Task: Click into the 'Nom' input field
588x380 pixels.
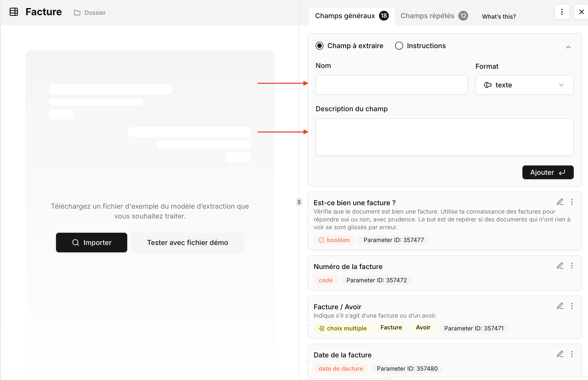Action: tap(391, 85)
